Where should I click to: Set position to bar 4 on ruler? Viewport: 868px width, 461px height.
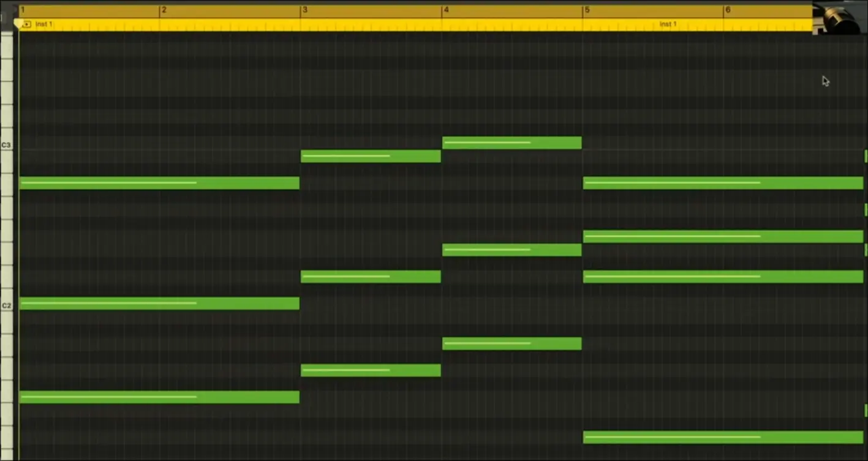(x=446, y=10)
